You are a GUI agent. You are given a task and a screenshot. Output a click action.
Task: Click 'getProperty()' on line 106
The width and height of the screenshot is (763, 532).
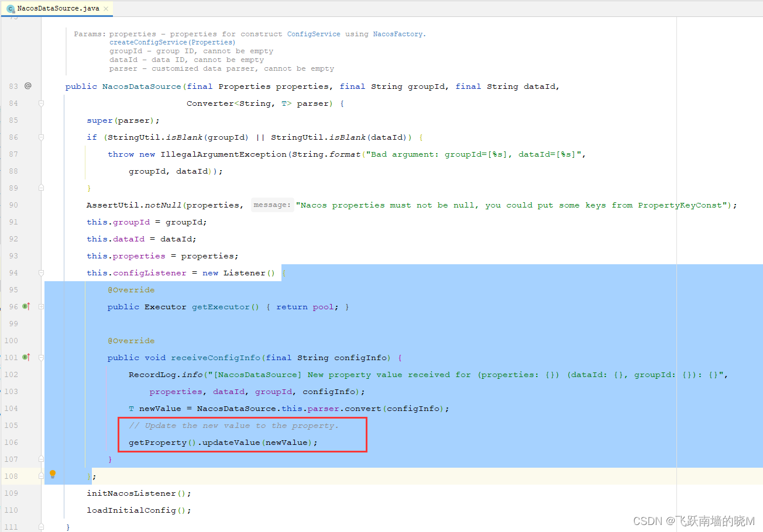(x=163, y=442)
